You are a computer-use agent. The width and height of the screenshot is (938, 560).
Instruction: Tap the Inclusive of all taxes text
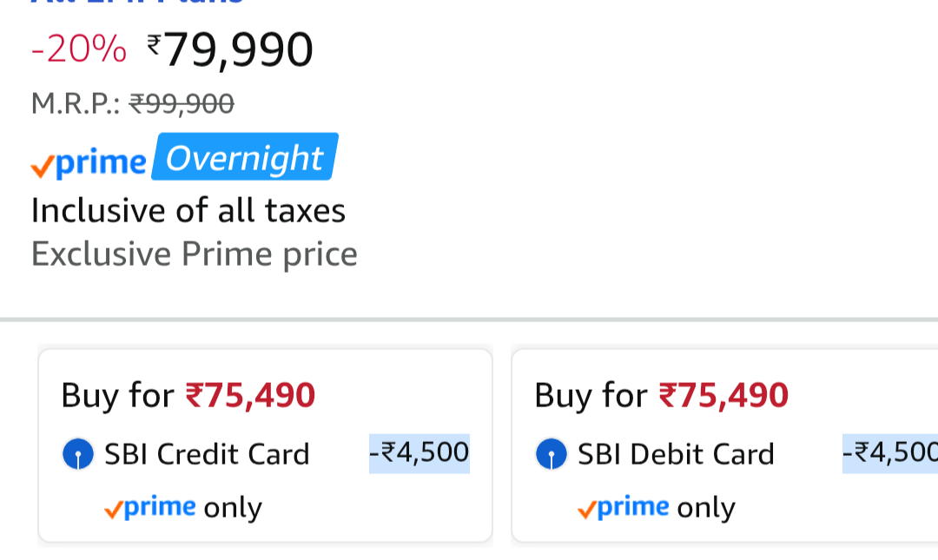(188, 210)
